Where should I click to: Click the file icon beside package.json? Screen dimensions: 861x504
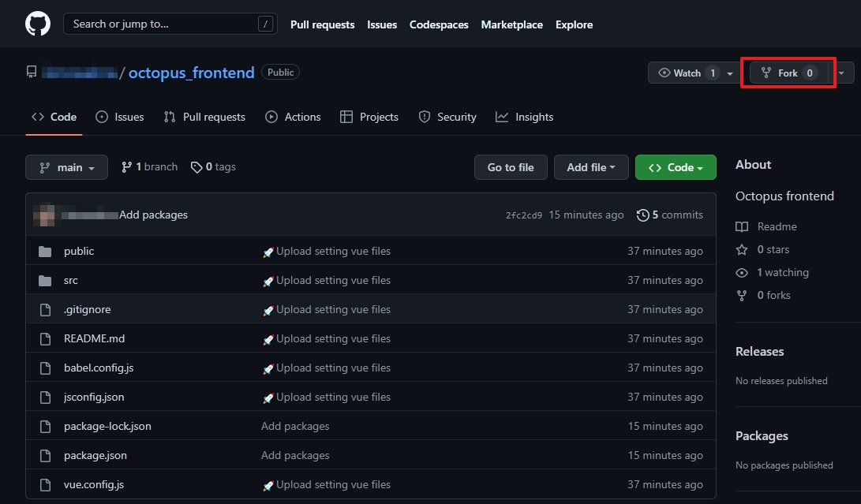(46, 456)
